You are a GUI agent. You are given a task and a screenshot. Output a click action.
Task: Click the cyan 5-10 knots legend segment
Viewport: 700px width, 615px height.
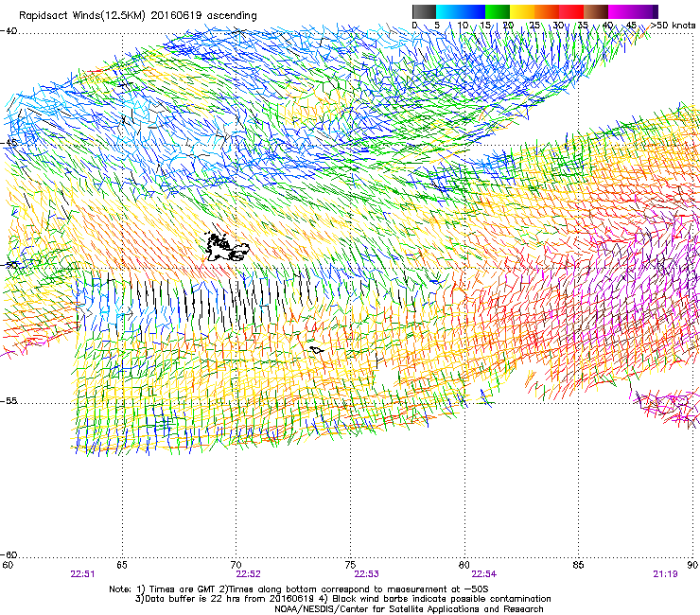(448, 11)
